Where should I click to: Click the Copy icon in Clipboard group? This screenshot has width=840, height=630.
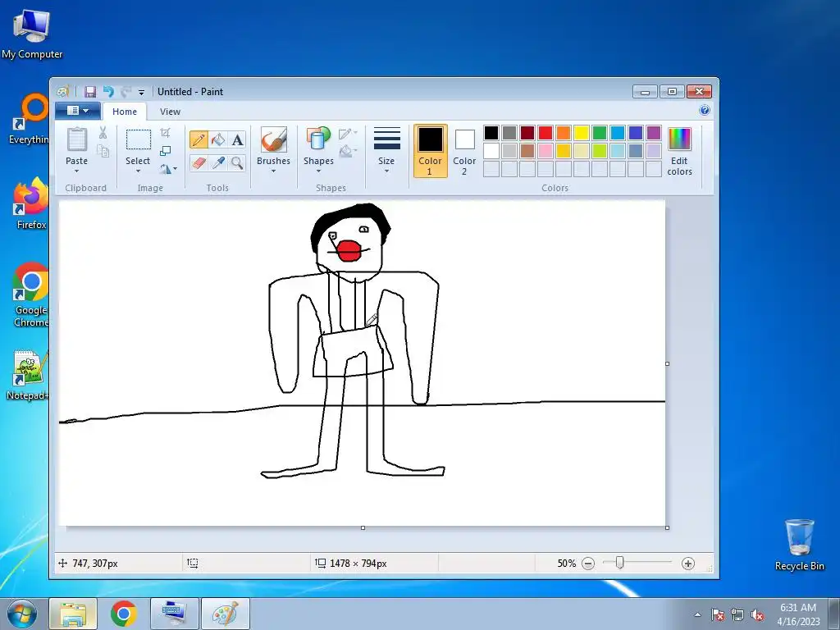click(x=103, y=151)
